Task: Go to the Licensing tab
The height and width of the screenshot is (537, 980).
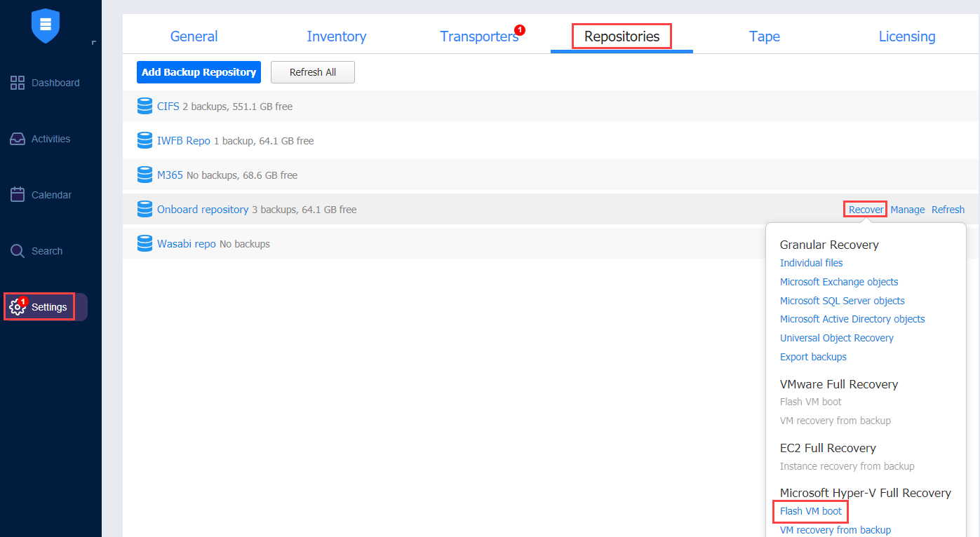Action: click(907, 36)
